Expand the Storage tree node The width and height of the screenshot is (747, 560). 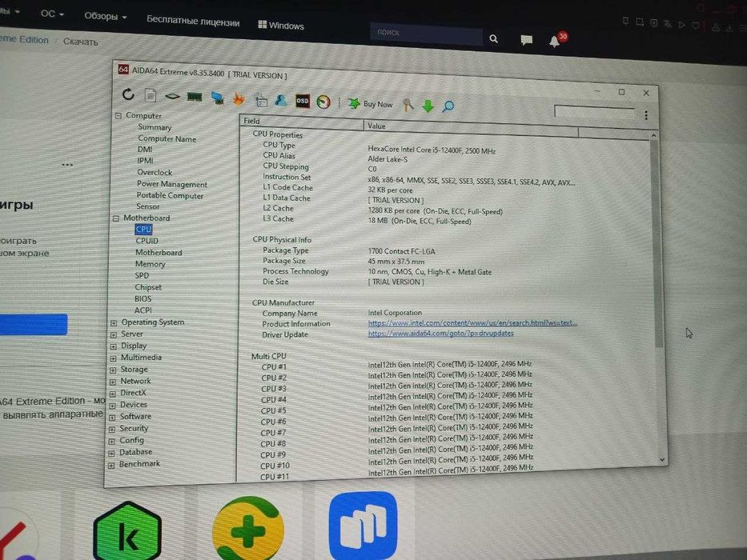click(x=113, y=370)
